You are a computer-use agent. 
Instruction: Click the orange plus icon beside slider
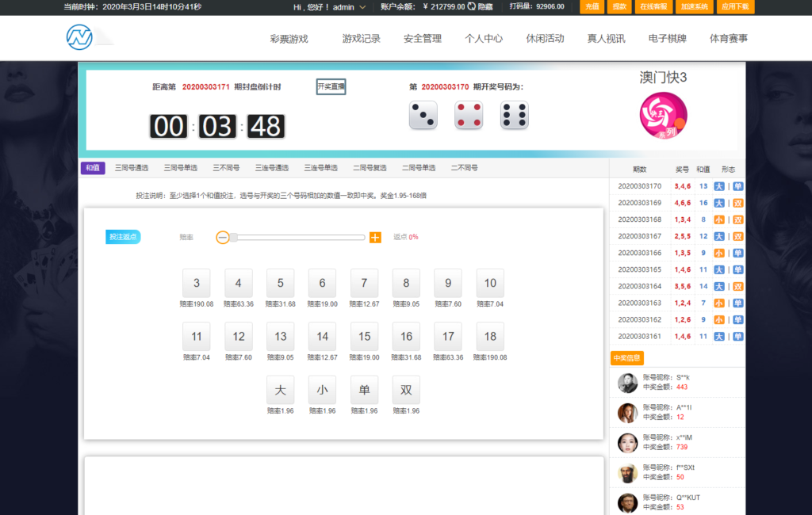[x=375, y=237]
